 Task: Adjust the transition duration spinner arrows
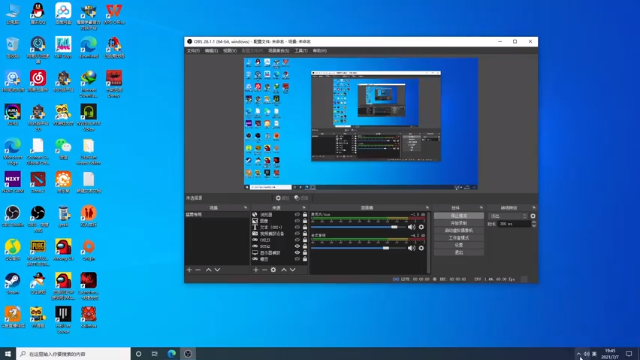pyautogui.click(x=533, y=224)
